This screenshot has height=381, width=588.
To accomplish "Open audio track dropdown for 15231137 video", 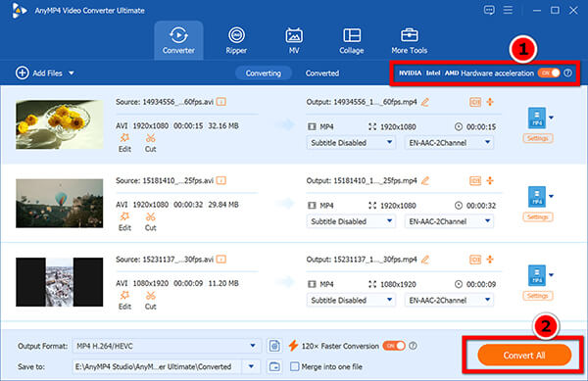I will (x=449, y=300).
